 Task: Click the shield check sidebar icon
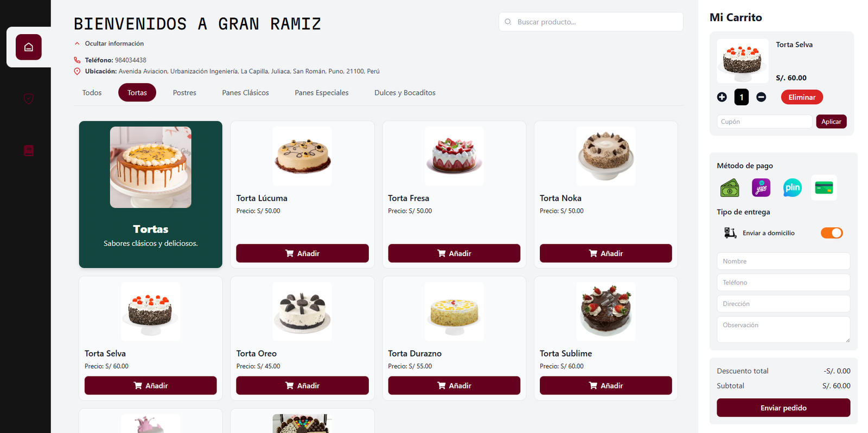tap(29, 99)
